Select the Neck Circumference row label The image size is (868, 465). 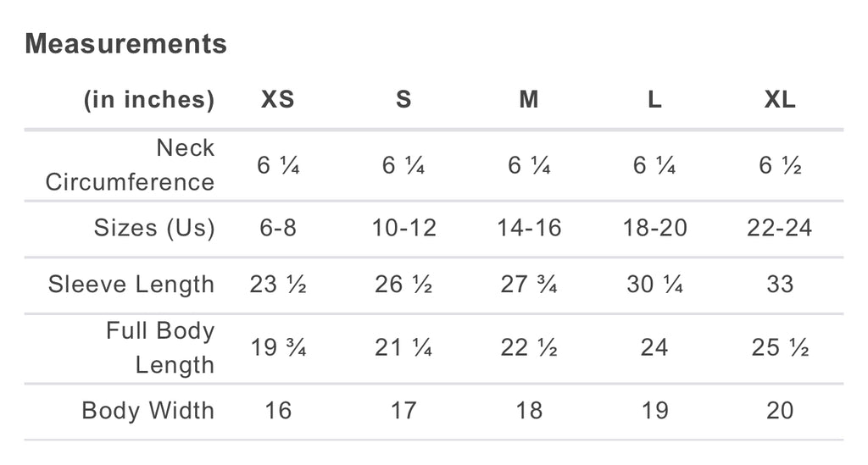click(x=130, y=165)
